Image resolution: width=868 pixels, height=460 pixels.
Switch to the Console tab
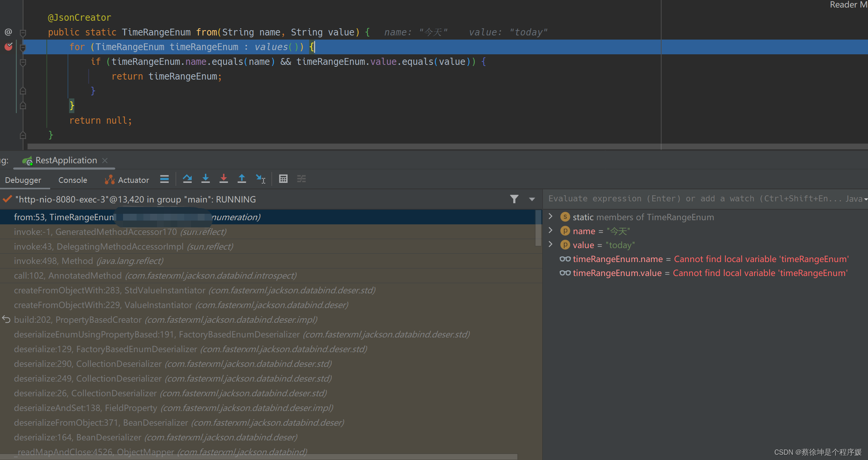coord(72,180)
